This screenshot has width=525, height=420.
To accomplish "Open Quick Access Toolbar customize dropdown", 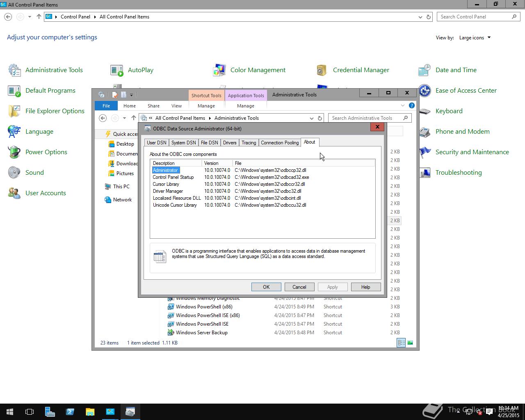I will pos(131,95).
